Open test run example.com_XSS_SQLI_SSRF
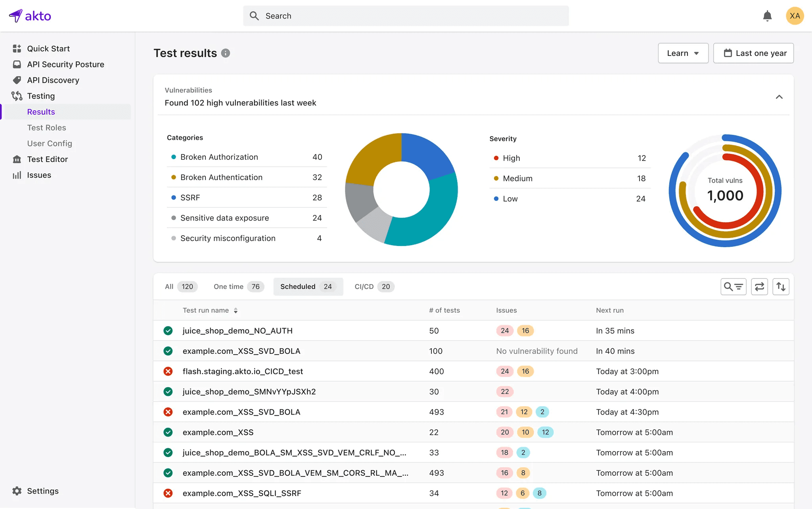 click(242, 493)
